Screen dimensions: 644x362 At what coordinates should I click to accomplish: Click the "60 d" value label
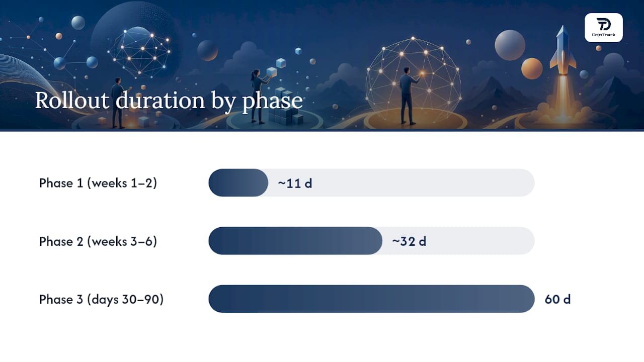[x=557, y=299]
